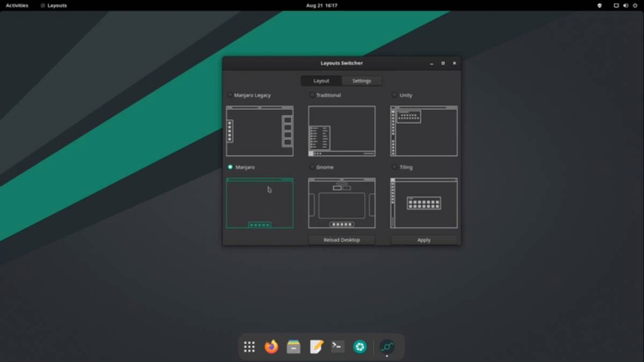Image resolution: width=644 pixels, height=362 pixels.
Task: Click the shield icon in top bar
Action: (x=599, y=5)
